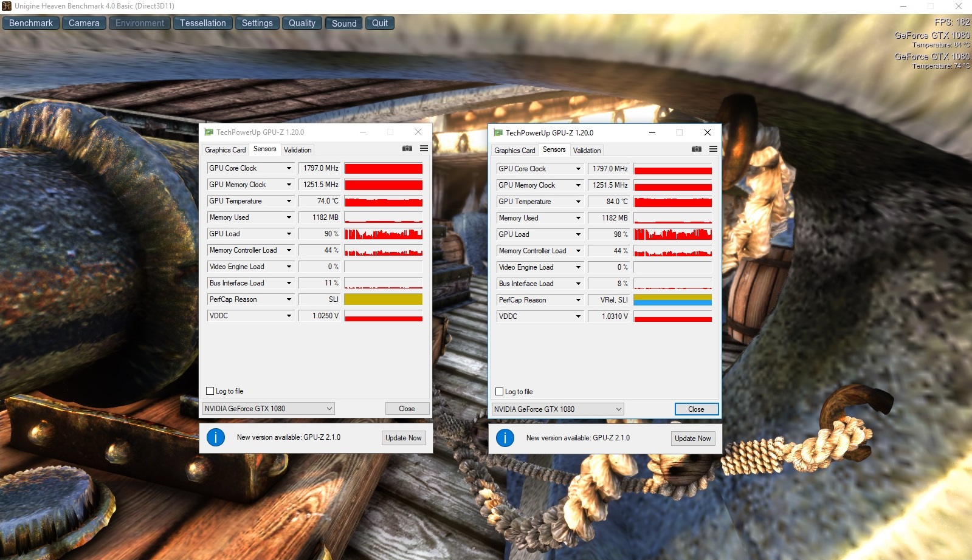Click the camera screenshot icon in right GPU-Z window

[697, 149]
